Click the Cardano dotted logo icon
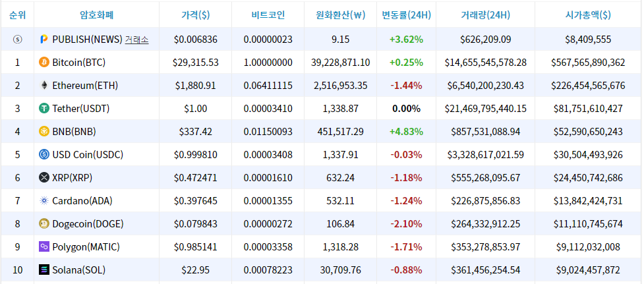The height and width of the screenshot is (284, 644). [x=44, y=201]
